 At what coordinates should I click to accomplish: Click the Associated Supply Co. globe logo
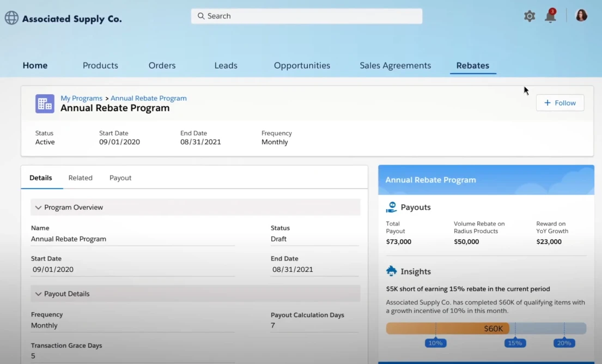point(11,17)
